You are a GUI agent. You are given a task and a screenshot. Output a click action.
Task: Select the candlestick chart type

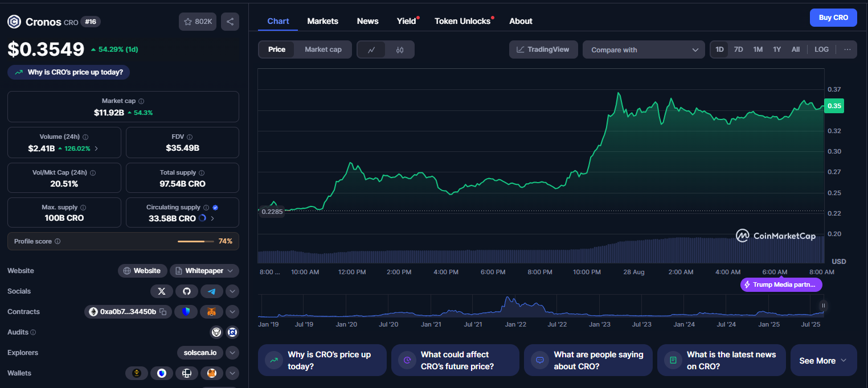pos(400,49)
